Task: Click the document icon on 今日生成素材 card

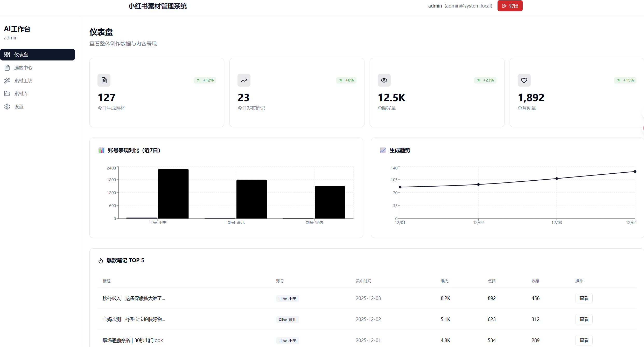Action: (x=104, y=80)
